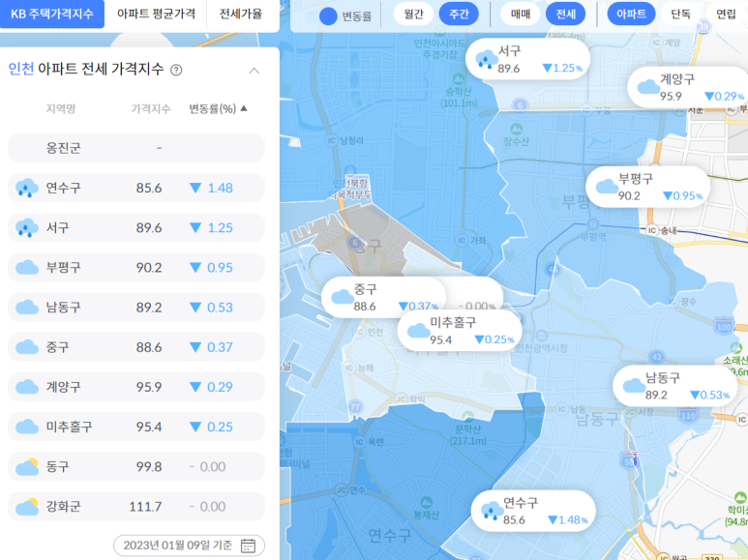This screenshot has width=748, height=560.
Task: Click cloud icon in 미추홀구 map bubble
Action: click(418, 330)
